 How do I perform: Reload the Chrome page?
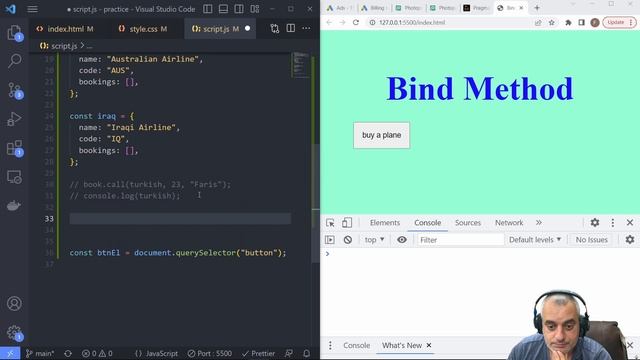tap(356, 22)
